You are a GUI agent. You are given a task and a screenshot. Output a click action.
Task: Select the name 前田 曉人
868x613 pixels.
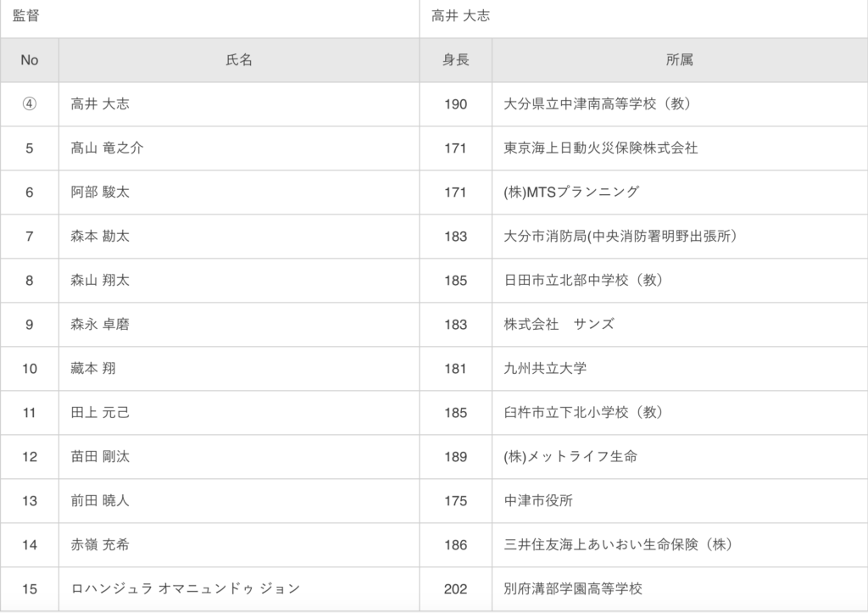[100, 500]
